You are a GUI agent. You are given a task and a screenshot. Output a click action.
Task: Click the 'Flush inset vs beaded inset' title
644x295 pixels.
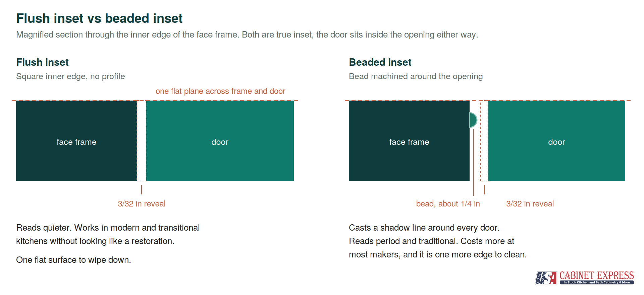pos(99,18)
